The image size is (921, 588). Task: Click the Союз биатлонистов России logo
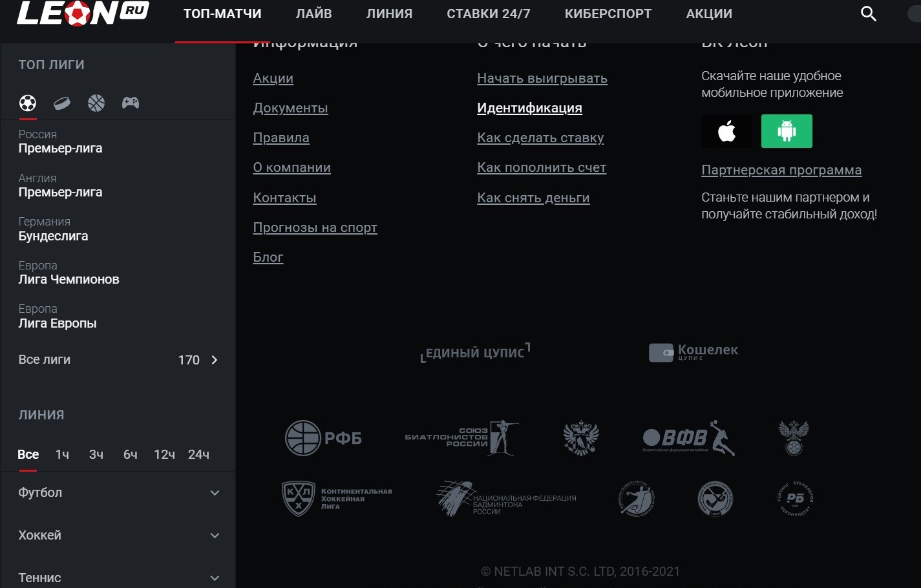tap(461, 437)
